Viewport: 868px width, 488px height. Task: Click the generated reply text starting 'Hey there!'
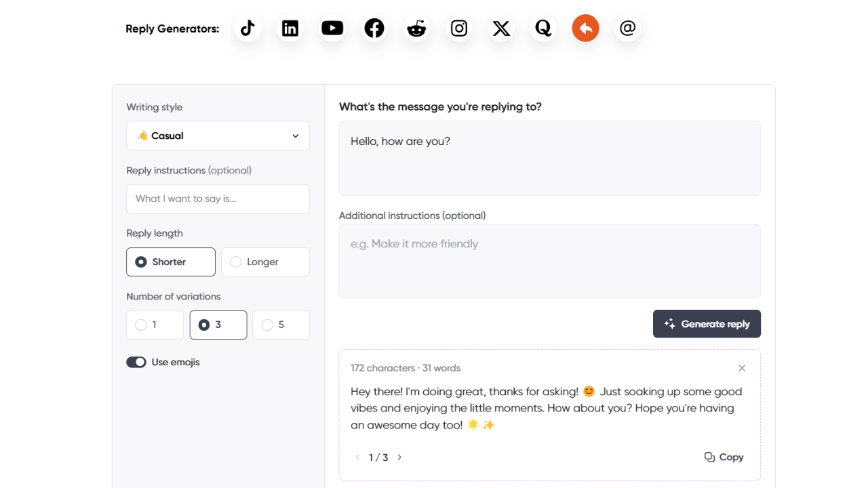point(547,408)
